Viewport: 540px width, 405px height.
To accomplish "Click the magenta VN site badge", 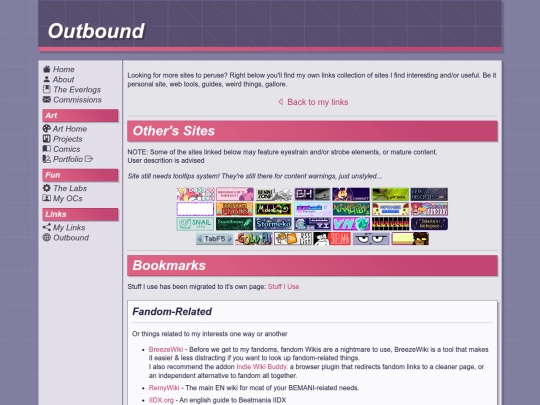I will pyautogui.click(x=351, y=224).
